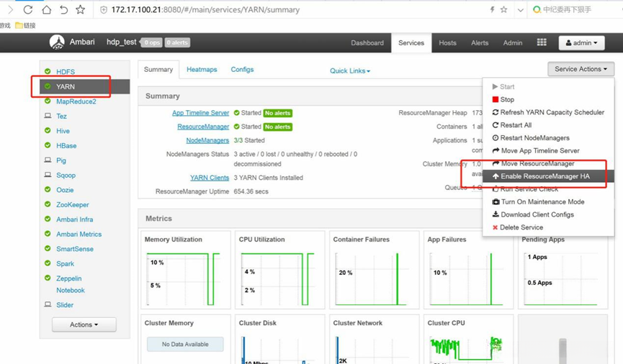Click the Enable ResourceManager HA up-arrow icon

pos(496,176)
